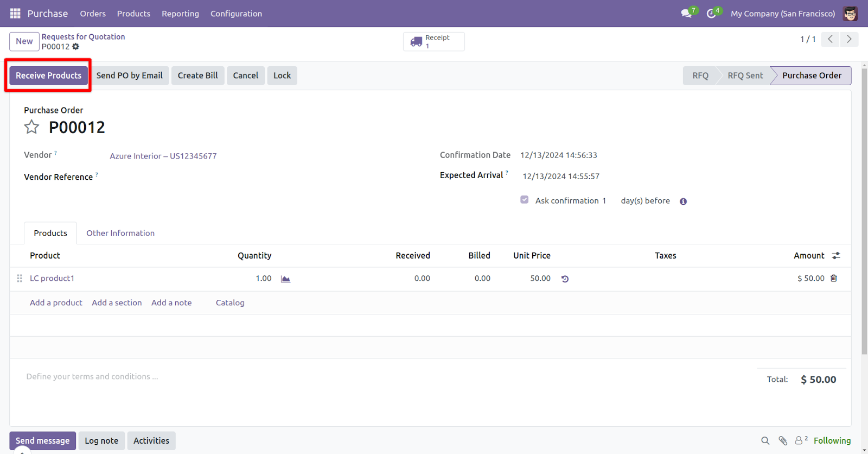Click the Purchase app title
Image resolution: width=868 pixels, height=454 pixels.
point(48,14)
